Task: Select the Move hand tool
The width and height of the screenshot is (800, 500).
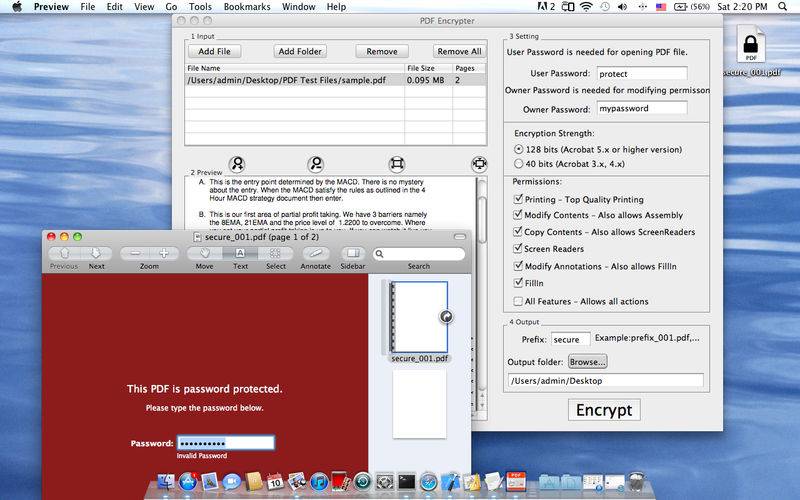Action: [x=204, y=254]
